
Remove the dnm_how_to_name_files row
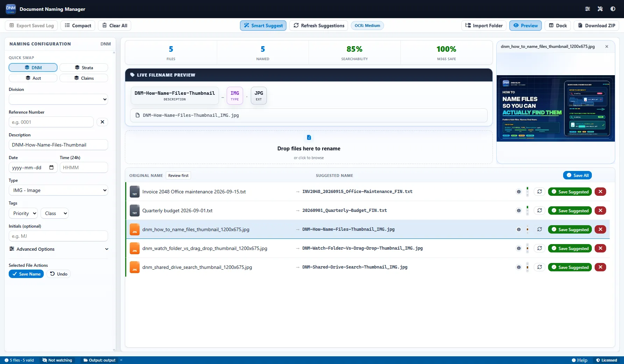coord(601,229)
